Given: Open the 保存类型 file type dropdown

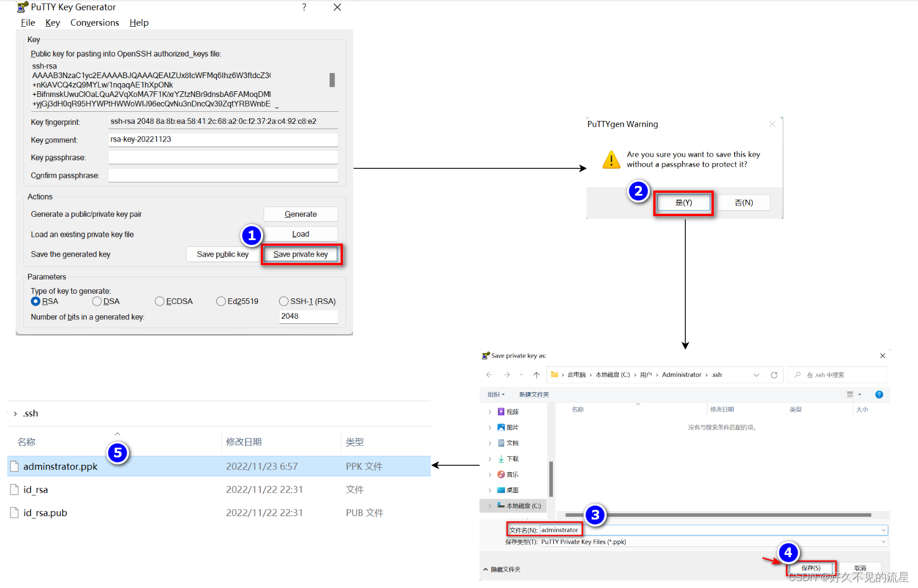Looking at the screenshot, I should pos(883,542).
